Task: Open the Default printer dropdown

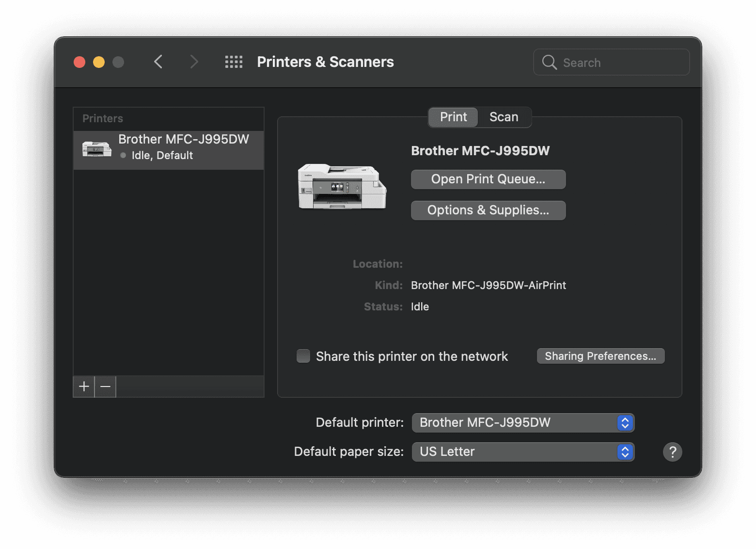Action: pyautogui.click(x=523, y=423)
